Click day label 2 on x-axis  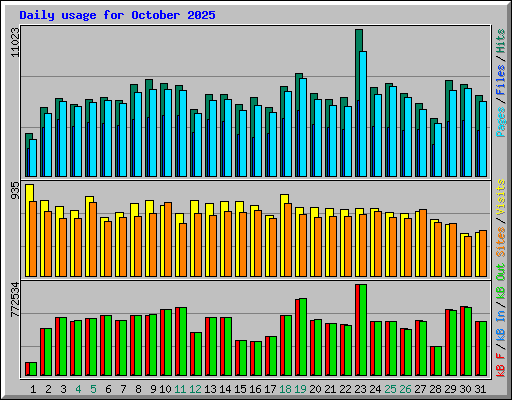(x=48, y=389)
